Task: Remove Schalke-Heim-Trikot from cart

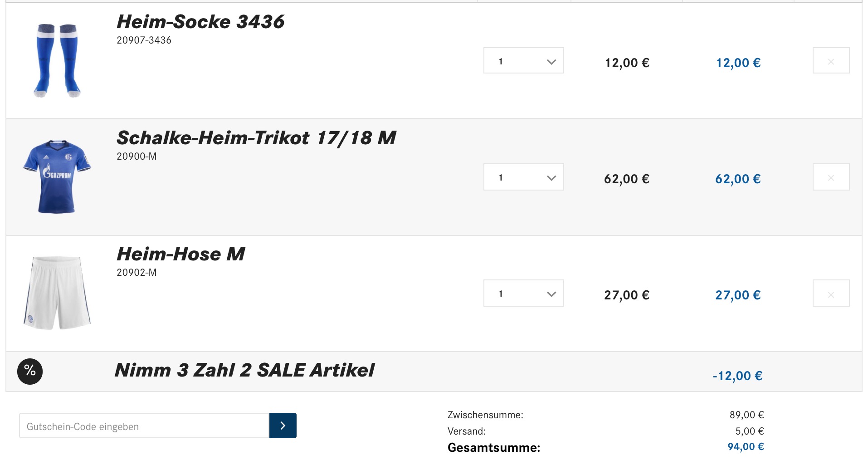Action: pyautogui.click(x=831, y=177)
